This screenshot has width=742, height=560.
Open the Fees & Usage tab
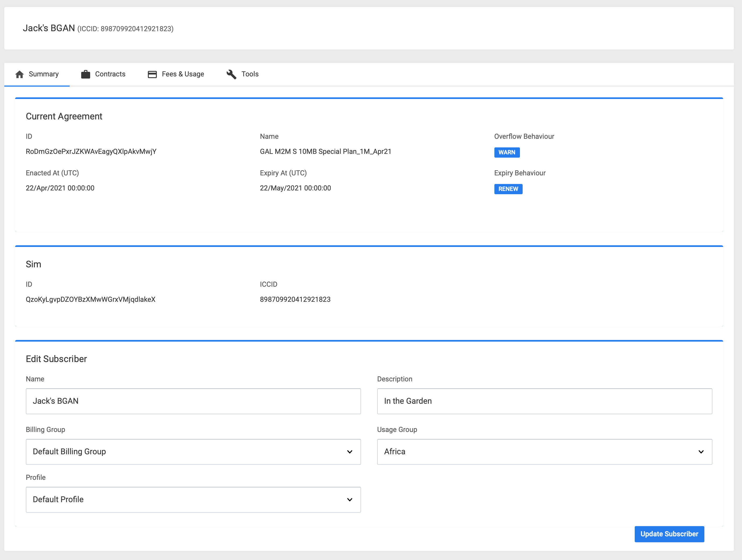click(x=183, y=74)
